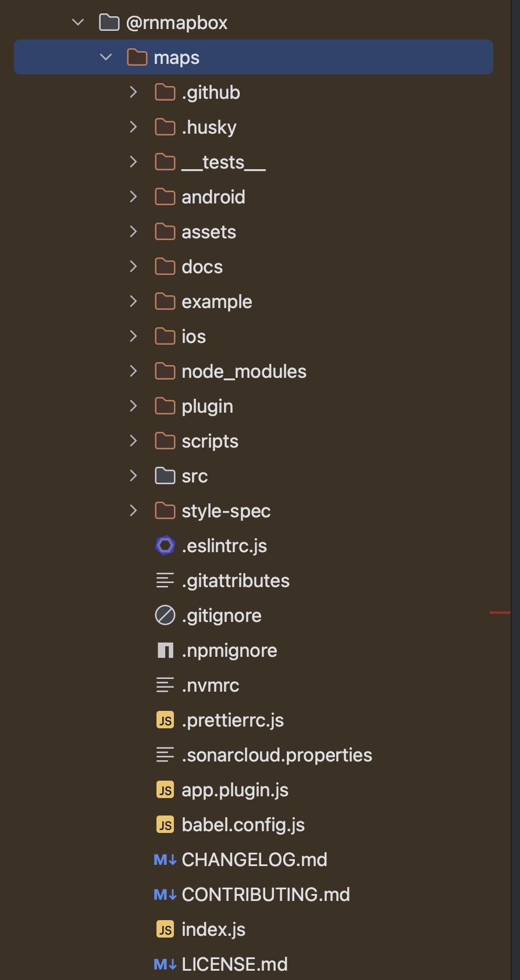Click the folder icon next to node_modules
Viewport: 520px width, 980px height.
pos(163,371)
